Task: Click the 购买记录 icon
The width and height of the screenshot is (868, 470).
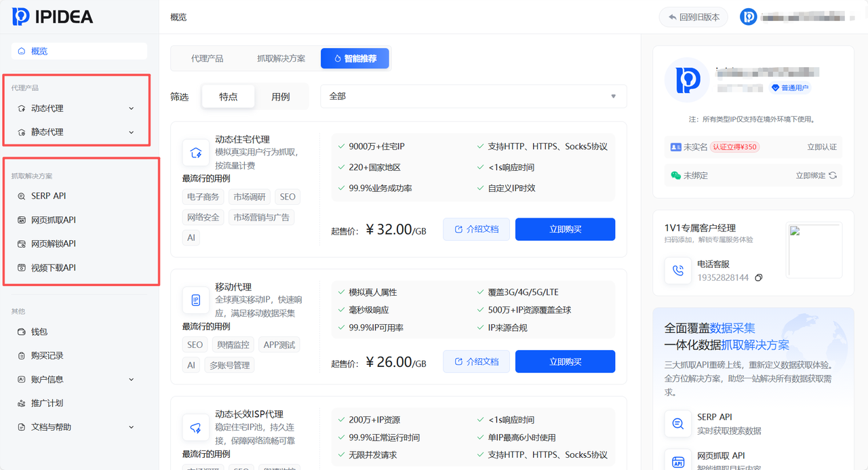Action: tap(22, 355)
